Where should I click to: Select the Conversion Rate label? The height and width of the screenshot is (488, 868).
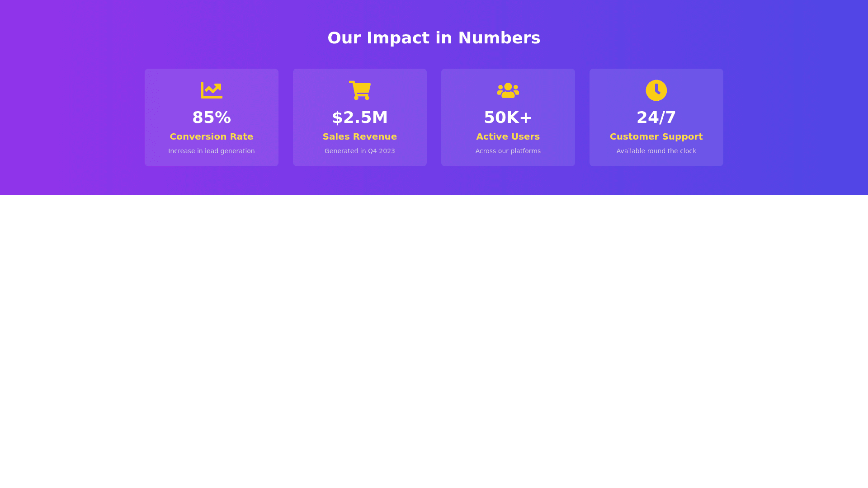click(x=212, y=136)
